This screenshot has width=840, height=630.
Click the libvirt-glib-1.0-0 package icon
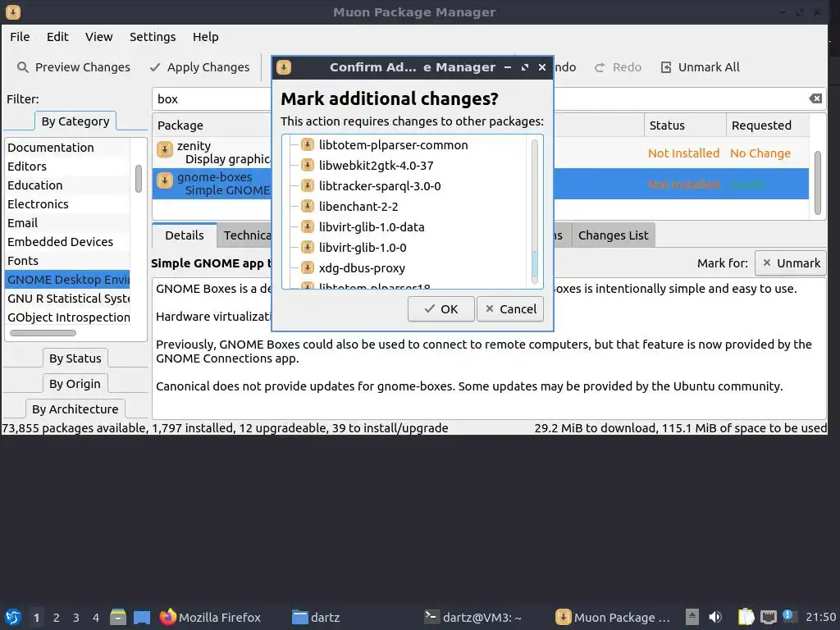[307, 247]
